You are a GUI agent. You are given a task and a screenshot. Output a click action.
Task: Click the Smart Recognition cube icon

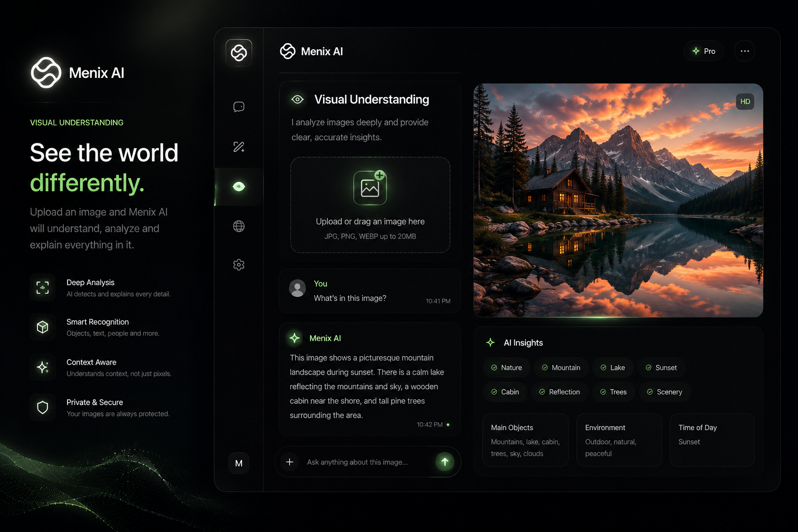tap(43, 327)
